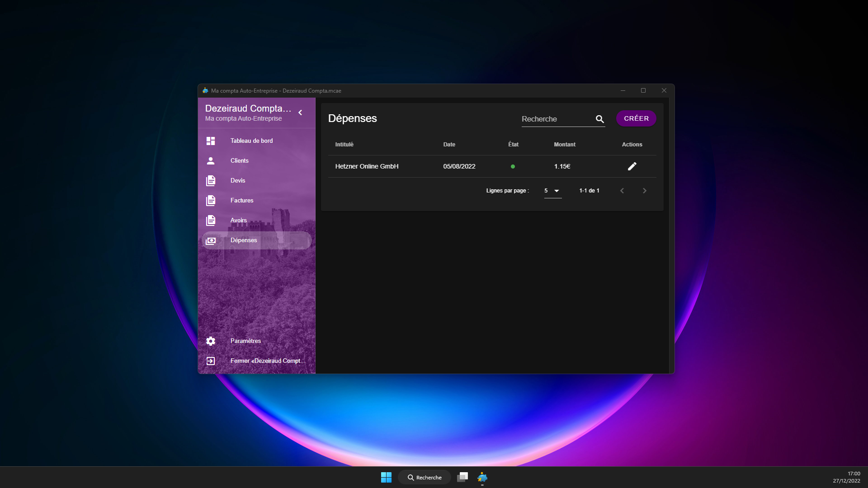The width and height of the screenshot is (868, 488).
Task: Collapse the sidebar with the chevron
Action: [x=300, y=113]
